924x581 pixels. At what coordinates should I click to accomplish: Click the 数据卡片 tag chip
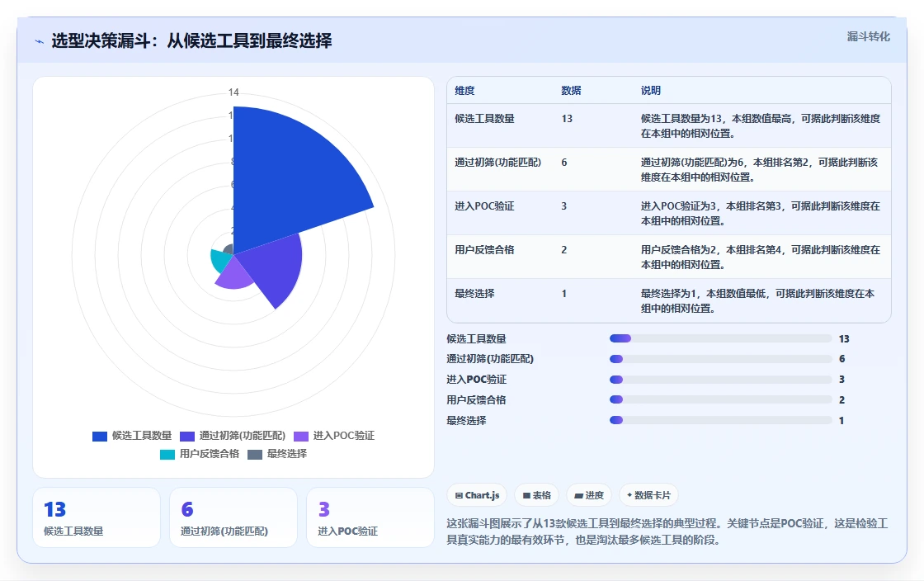point(648,495)
